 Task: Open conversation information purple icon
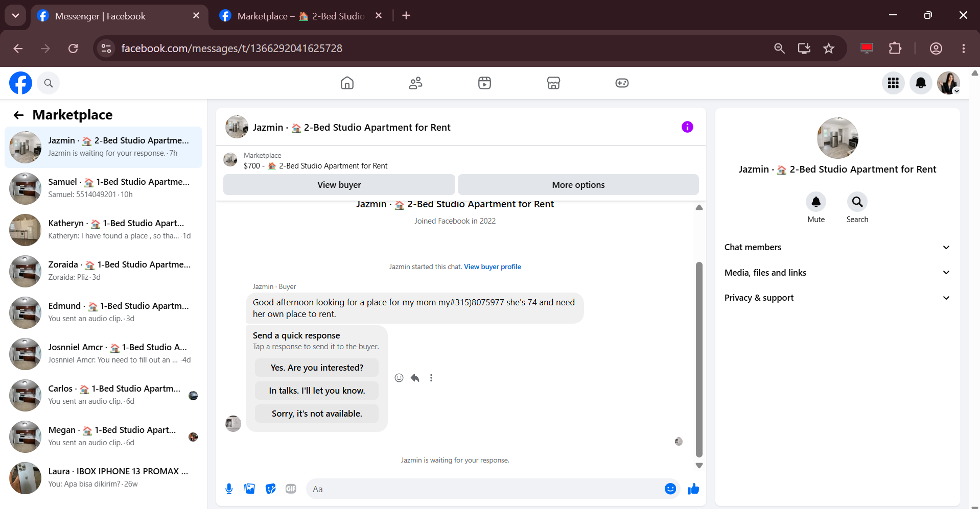click(x=687, y=127)
